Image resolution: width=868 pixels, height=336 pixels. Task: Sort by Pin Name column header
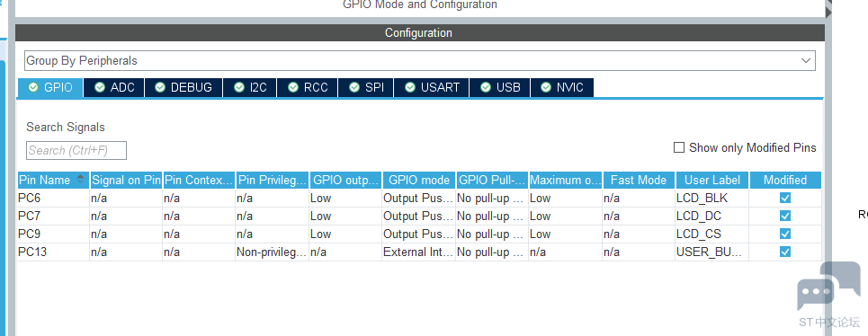point(53,181)
